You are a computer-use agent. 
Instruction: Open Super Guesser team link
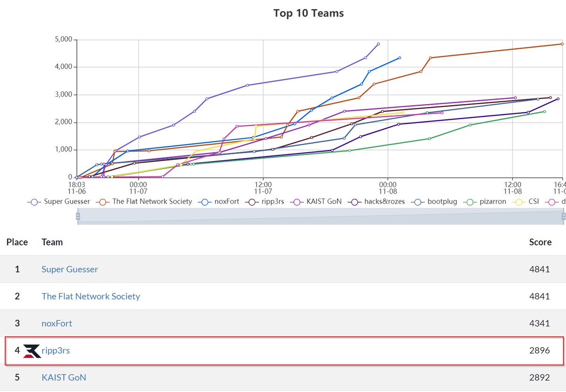tap(70, 269)
